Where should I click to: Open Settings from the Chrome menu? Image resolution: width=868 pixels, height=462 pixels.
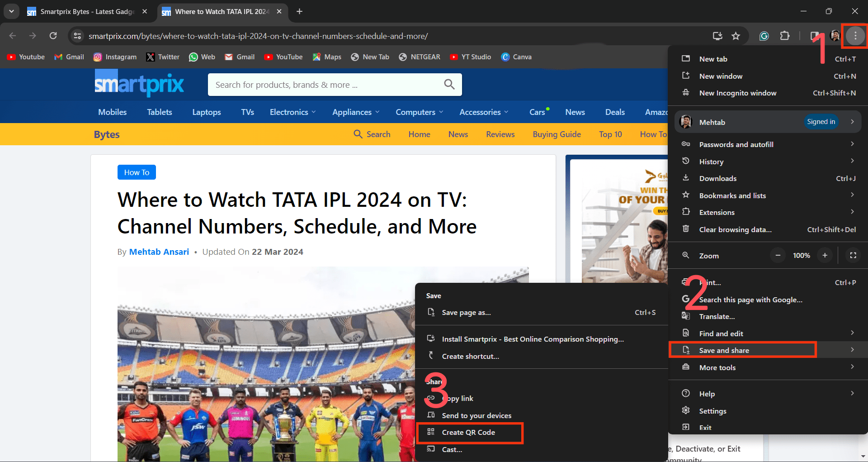(769, 411)
